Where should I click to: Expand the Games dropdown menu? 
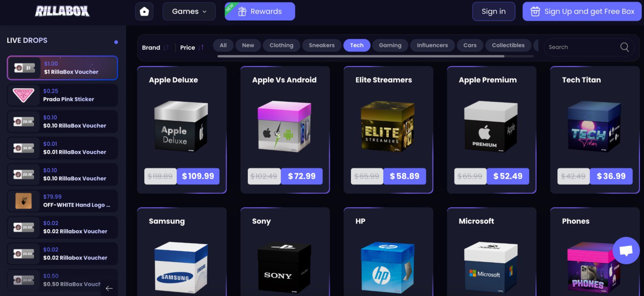pos(189,11)
